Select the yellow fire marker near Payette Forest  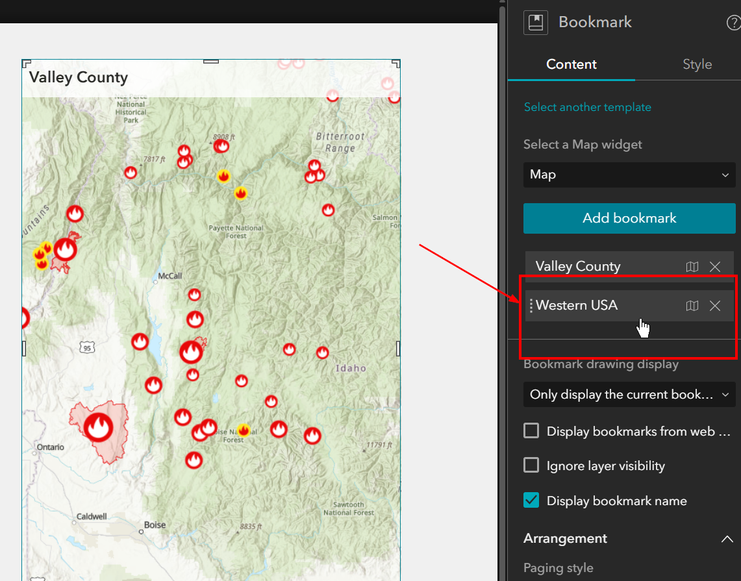coord(241,193)
